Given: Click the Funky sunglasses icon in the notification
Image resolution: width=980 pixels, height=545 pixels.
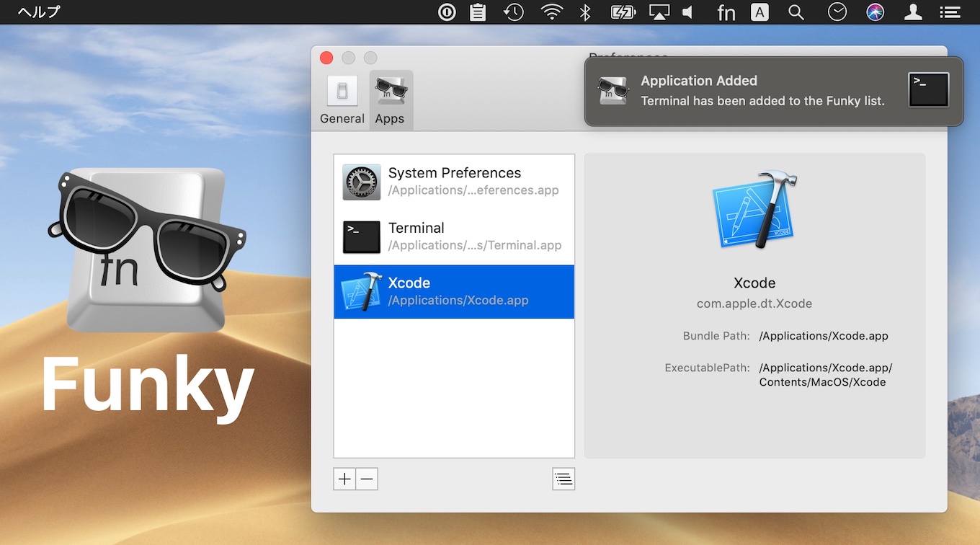Looking at the screenshot, I should click(613, 91).
